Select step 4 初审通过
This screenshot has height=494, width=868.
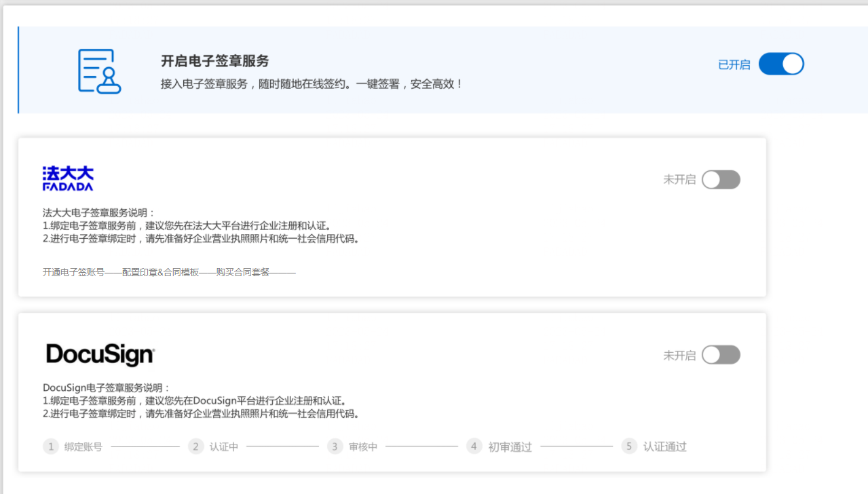point(499,446)
